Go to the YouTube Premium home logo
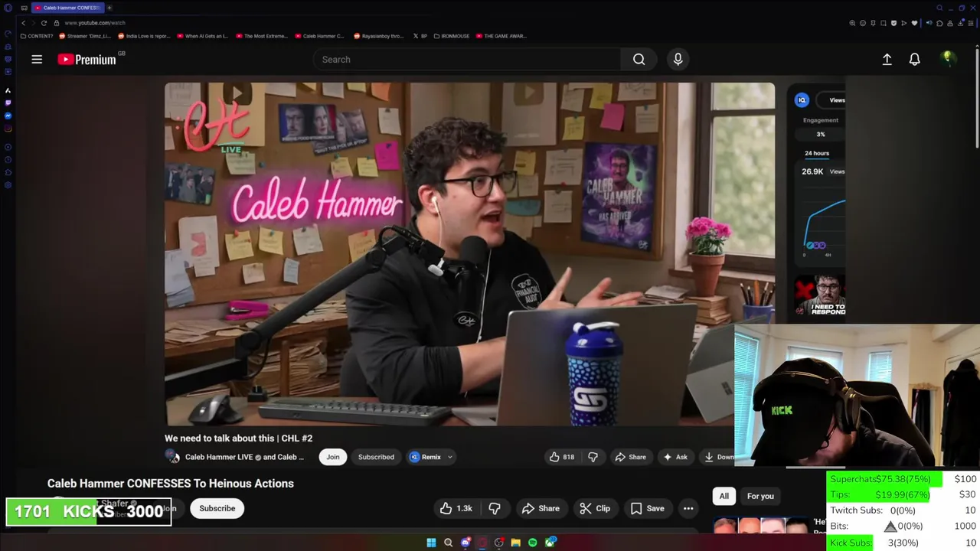Screen dimensions: 980x551 tap(87, 59)
